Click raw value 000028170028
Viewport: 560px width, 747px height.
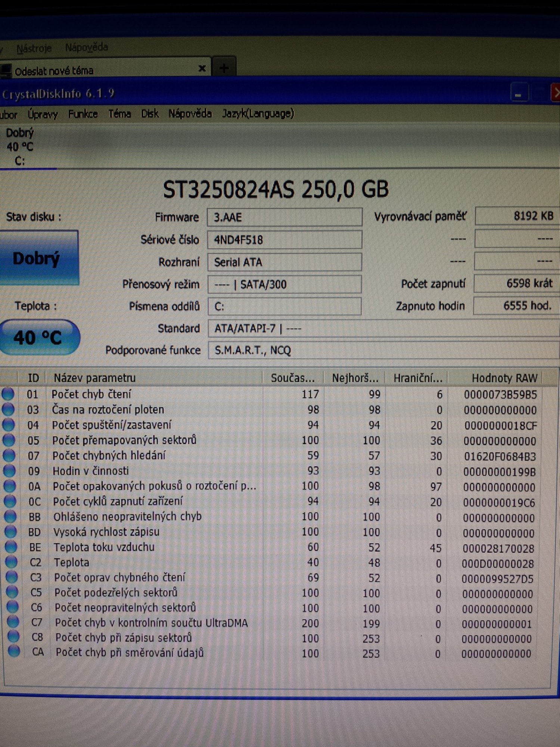coord(498,549)
